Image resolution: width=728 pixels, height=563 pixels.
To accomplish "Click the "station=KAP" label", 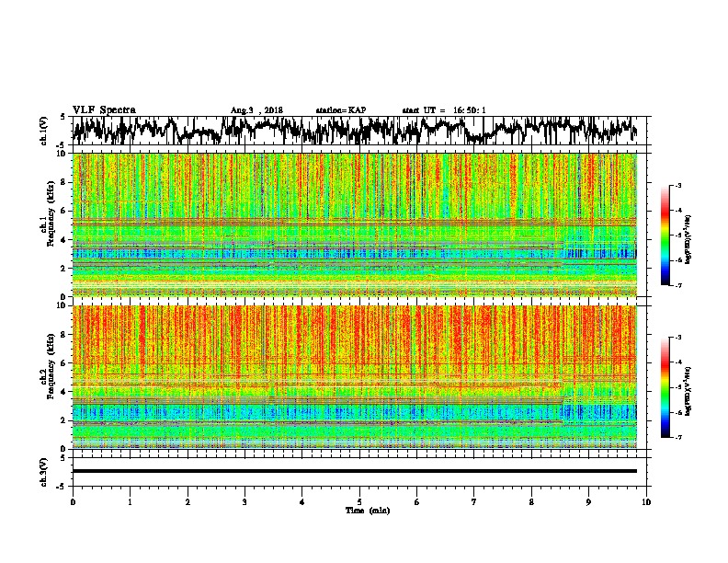I will (x=341, y=110).
